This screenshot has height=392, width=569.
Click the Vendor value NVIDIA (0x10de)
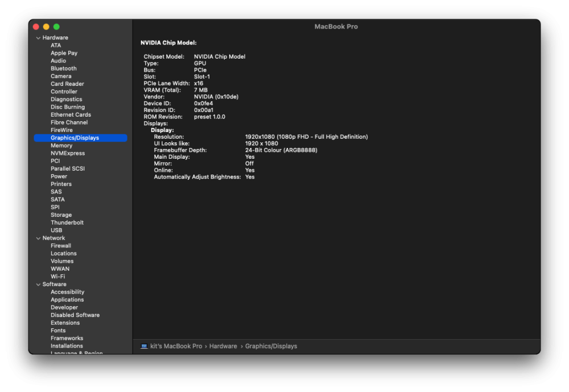216,97
